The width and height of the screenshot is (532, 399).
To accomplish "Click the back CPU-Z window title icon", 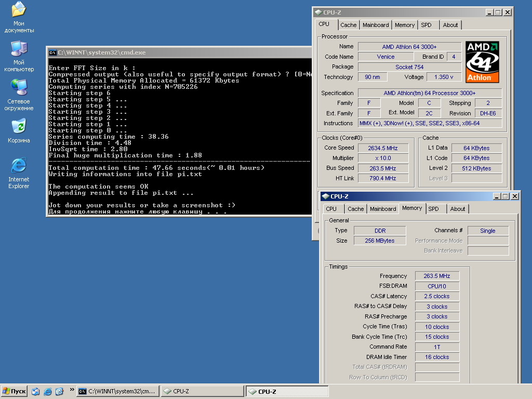I will [318, 12].
